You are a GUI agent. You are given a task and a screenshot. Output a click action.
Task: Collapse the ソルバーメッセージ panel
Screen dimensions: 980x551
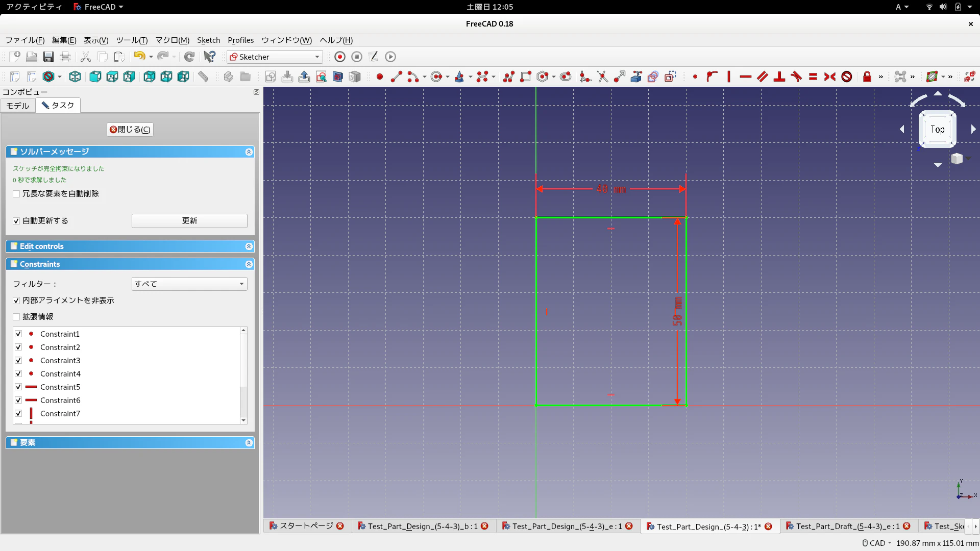click(x=249, y=152)
